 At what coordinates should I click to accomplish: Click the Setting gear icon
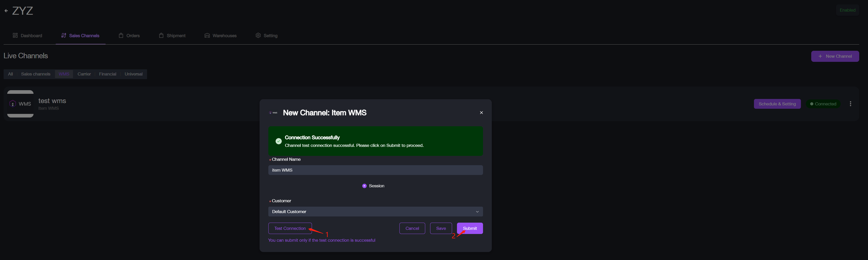(258, 35)
